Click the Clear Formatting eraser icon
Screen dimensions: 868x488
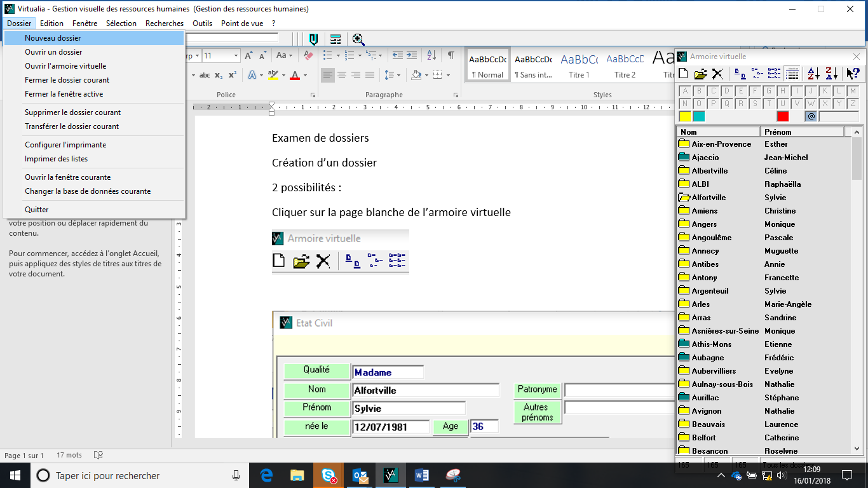(x=309, y=56)
